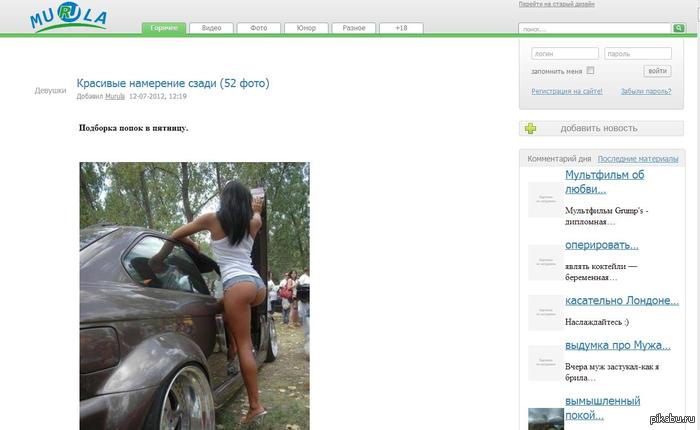Focus the "логин" input field
The height and width of the screenshot is (430, 700).
pyautogui.click(x=565, y=54)
